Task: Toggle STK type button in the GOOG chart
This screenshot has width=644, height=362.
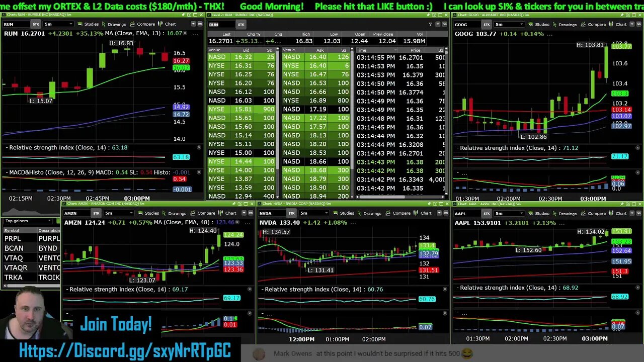Action: coord(487,24)
